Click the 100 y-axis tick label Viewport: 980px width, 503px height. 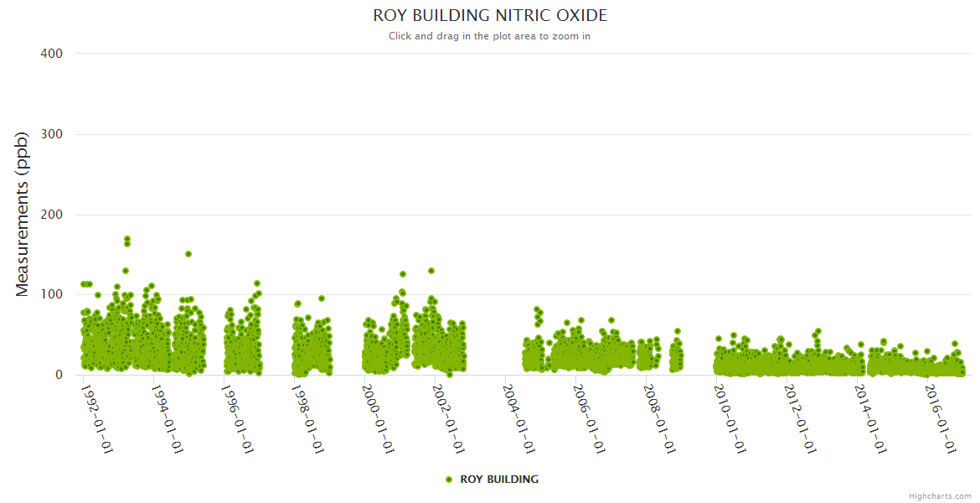coord(52,295)
